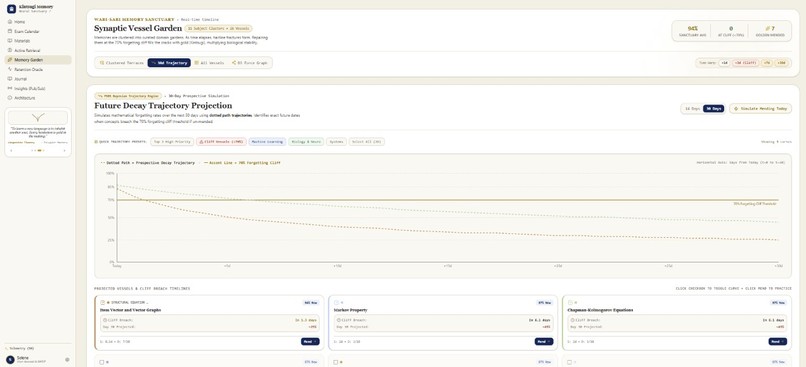The image size is (806, 367).
Task: Open Retention Oracle from the sidebar
Action: [38, 69]
